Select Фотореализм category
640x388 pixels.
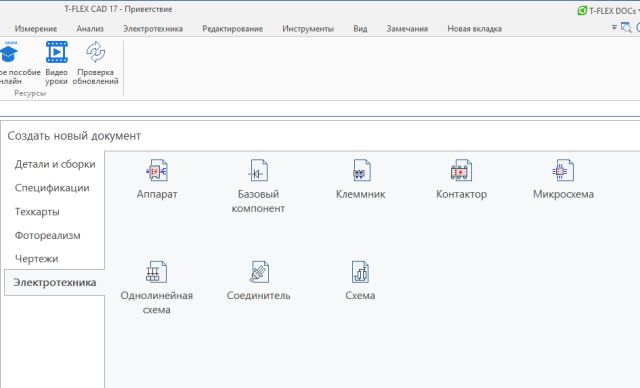point(47,235)
